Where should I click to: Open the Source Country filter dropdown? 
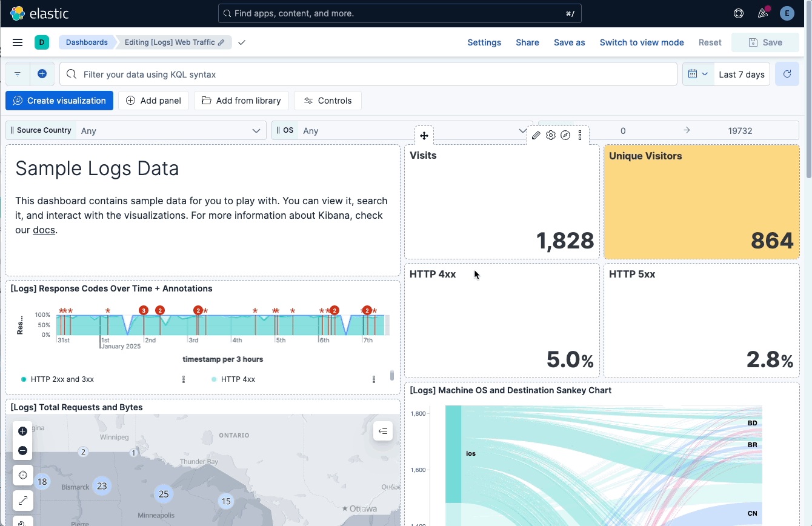(256, 130)
